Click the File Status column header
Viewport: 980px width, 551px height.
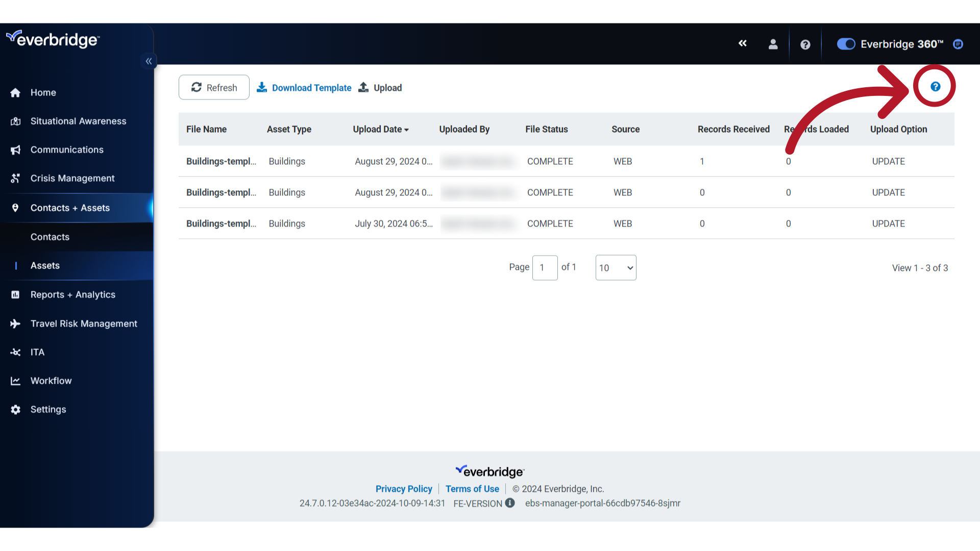point(546,129)
